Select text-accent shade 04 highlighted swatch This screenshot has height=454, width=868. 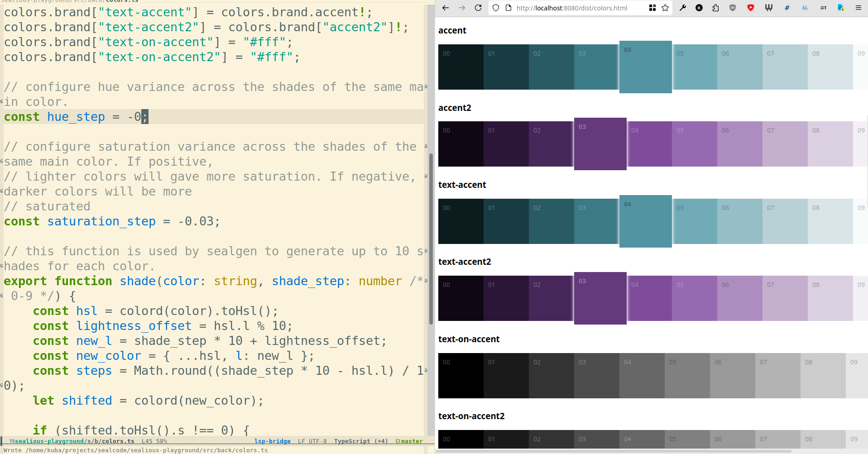click(646, 221)
